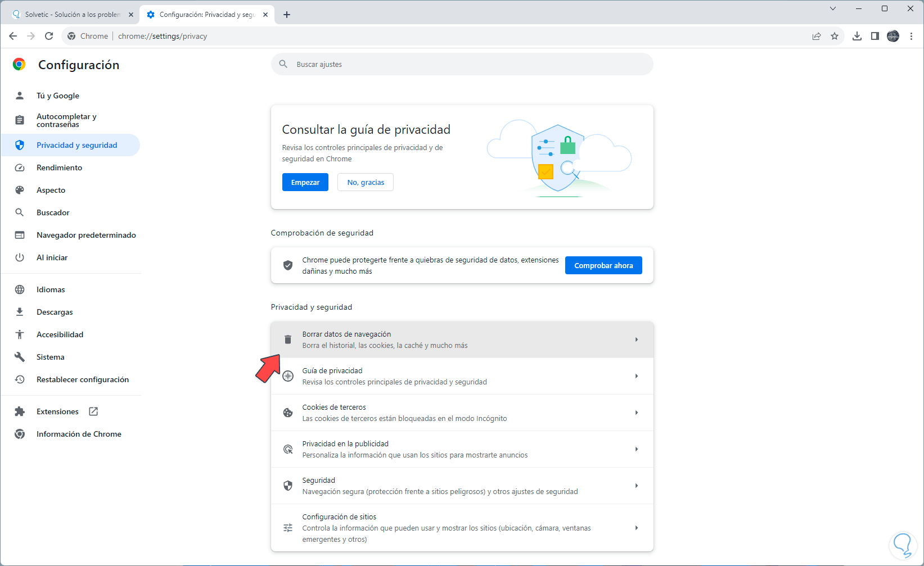Expand the Privacidad en la publicidad arrow
The height and width of the screenshot is (566, 924).
coord(637,449)
